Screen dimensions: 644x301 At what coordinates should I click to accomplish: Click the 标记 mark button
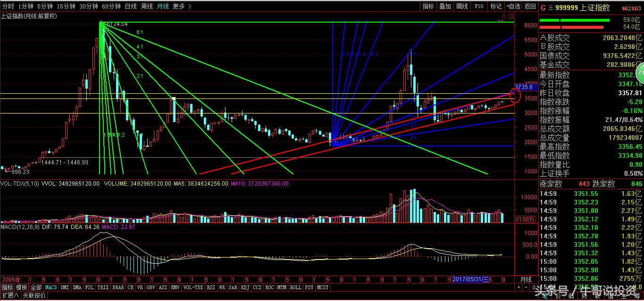tap(496, 6)
